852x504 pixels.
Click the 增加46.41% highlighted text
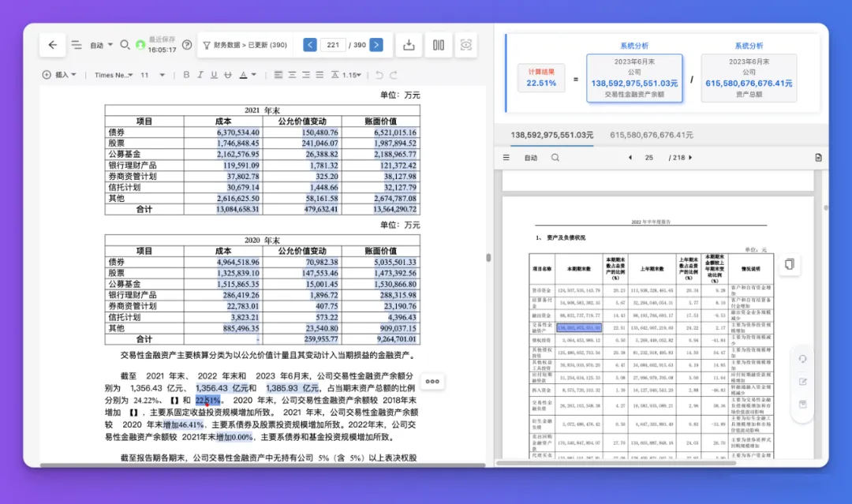click(x=183, y=424)
